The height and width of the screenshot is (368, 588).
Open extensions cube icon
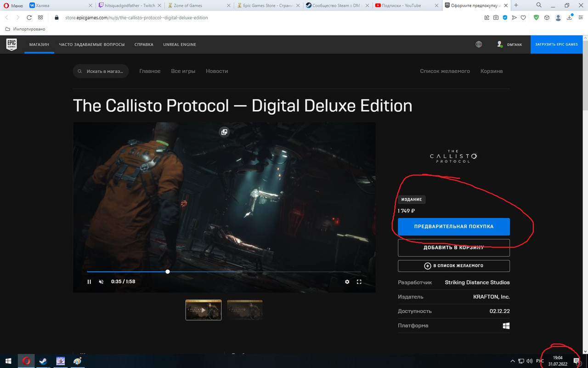click(x=547, y=17)
